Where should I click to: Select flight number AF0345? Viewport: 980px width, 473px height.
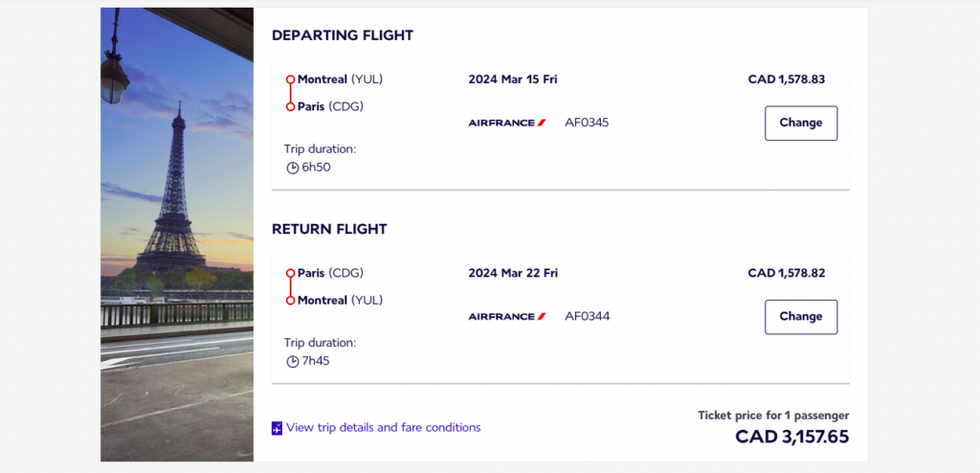587,123
